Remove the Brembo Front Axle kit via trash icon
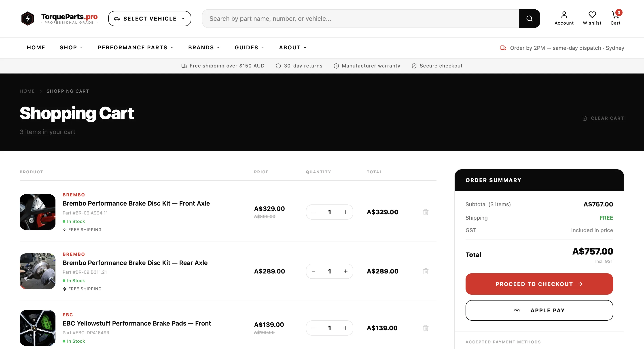Viewport: 644px width, 349px height. tap(426, 212)
